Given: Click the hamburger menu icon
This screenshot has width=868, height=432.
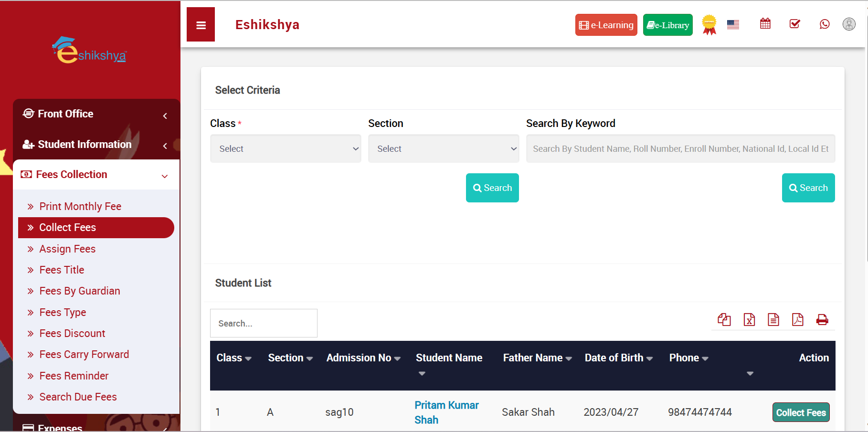Looking at the screenshot, I should pos(201,25).
